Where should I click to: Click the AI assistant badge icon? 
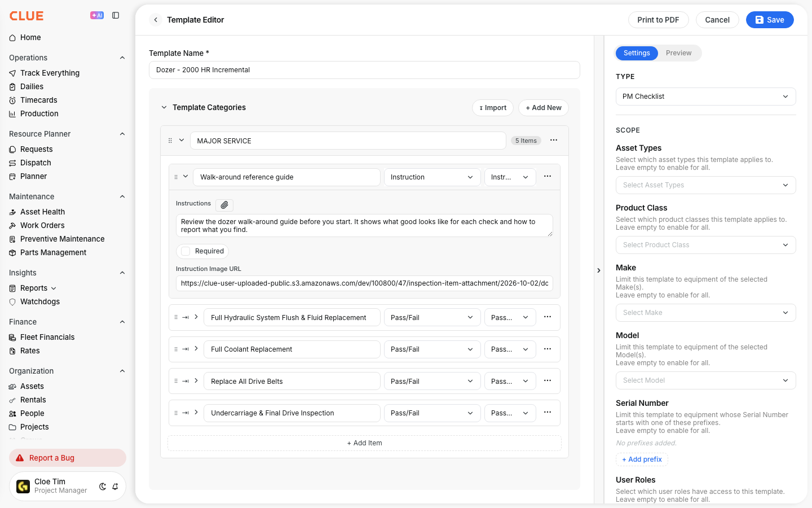97,16
